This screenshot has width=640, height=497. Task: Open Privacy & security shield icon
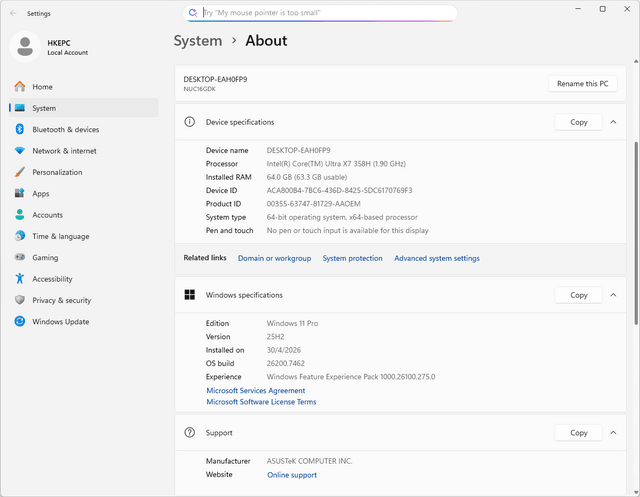[x=20, y=300]
